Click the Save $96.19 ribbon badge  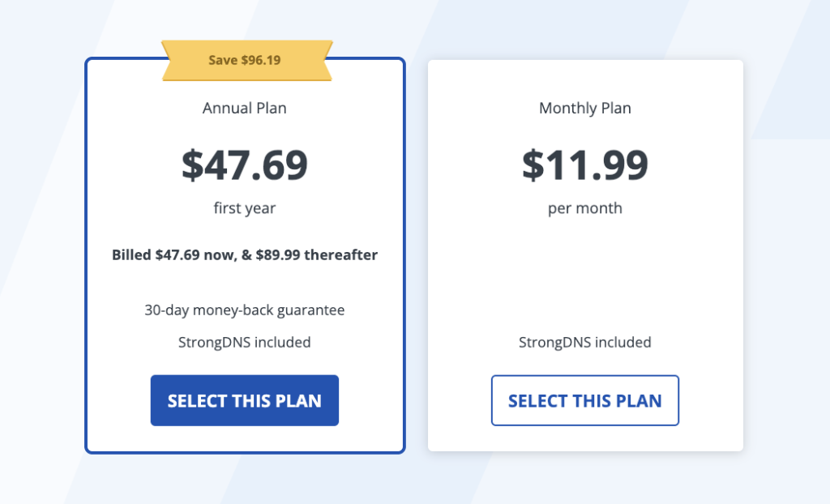[245, 61]
